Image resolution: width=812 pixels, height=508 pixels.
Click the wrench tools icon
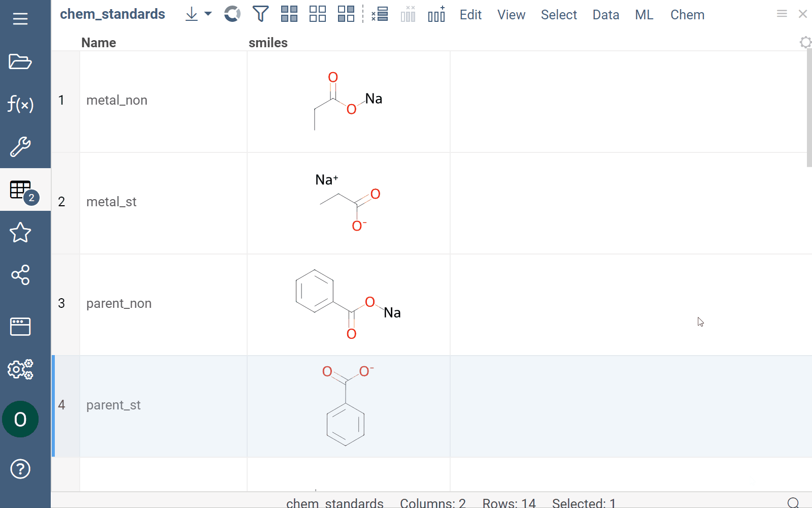coord(20,147)
